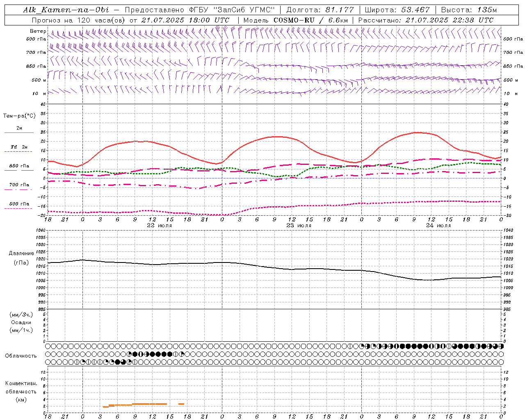This screenshot has height=420, width=525.
Task: Click the green dashed Td 2м legend line
Action: click(x=19, y=152)
